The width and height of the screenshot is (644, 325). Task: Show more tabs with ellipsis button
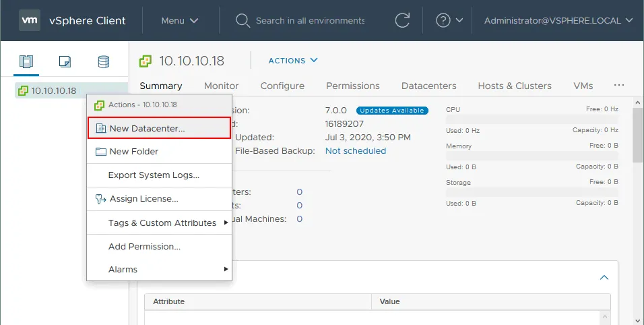coord(619,85)
